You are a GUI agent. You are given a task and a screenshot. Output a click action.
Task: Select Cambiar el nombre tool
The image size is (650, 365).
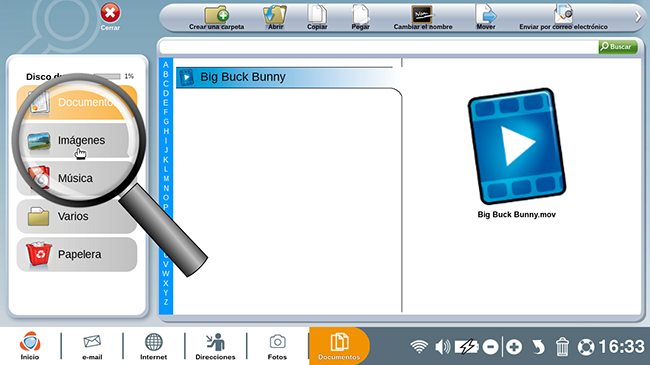pos(422,15)
